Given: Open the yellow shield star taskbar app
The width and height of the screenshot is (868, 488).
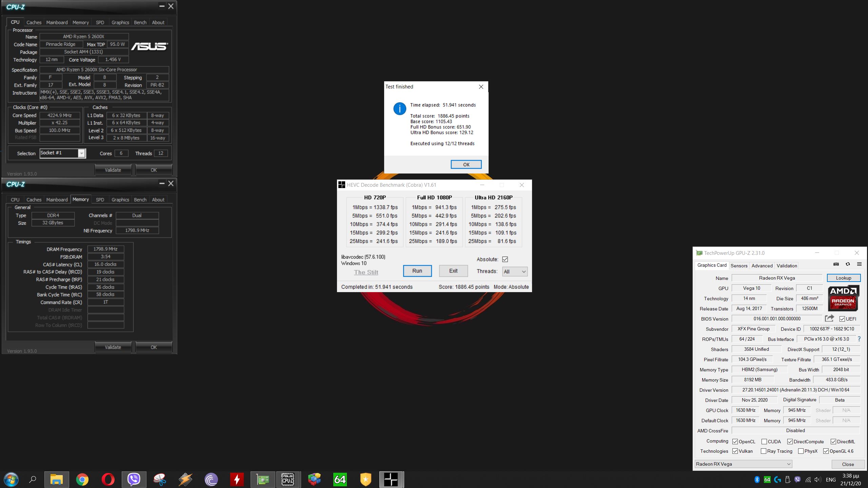Looking at the screenshot, I should pos(366,480).
